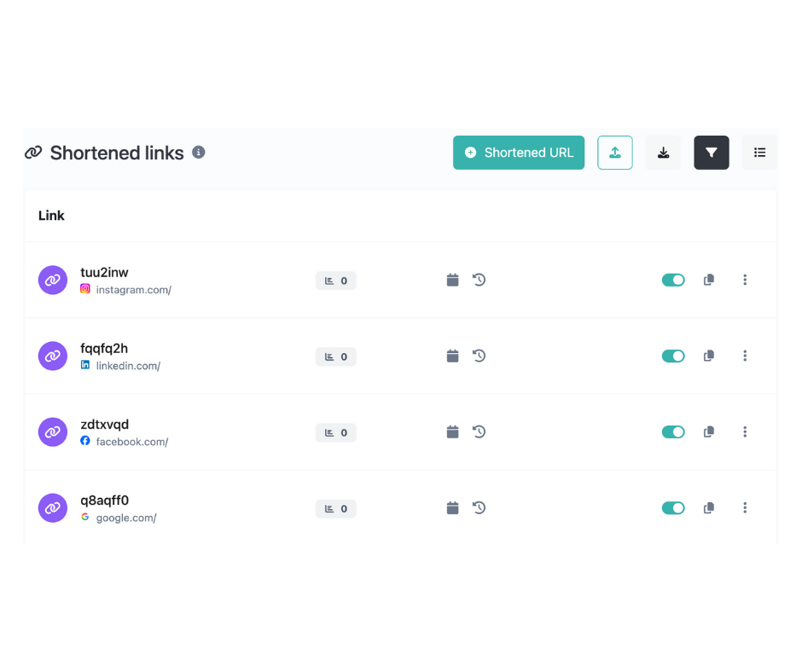Click the upload/import icon button
Screen dimensions: 802x672
pyautogui.click(x=614, y=153)
